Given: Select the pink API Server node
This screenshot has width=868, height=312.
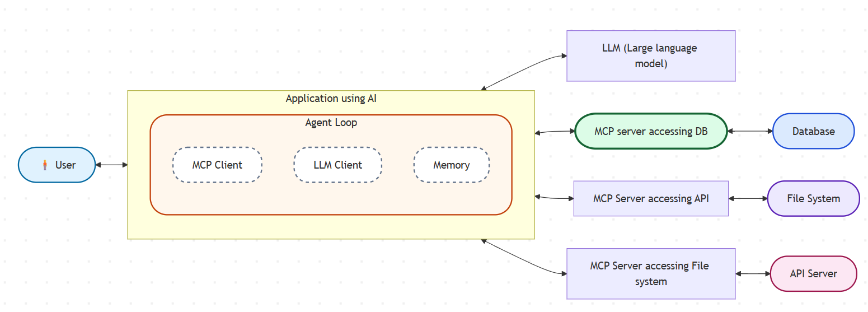Looking at the screenshot, I should click(x=813, y=273).
